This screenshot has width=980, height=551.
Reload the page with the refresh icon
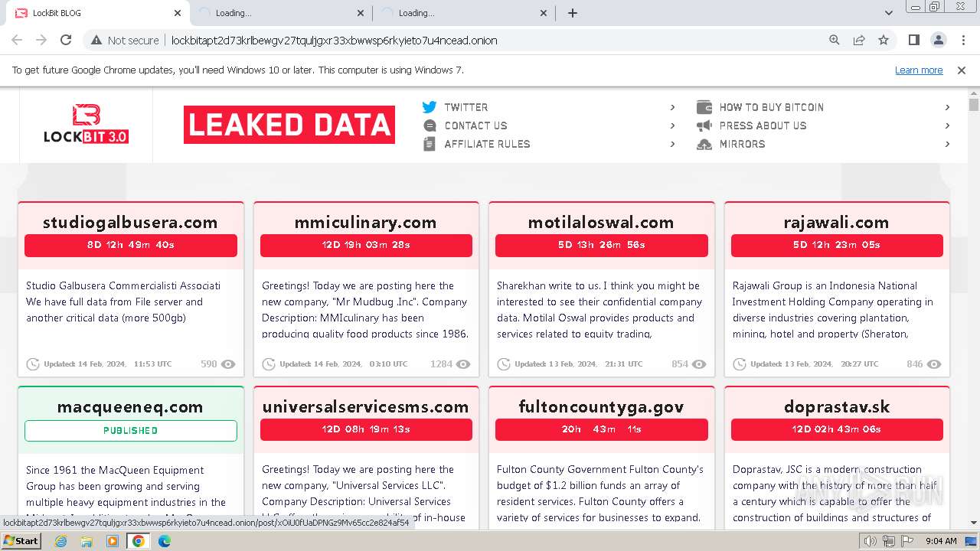pos(66,40)
